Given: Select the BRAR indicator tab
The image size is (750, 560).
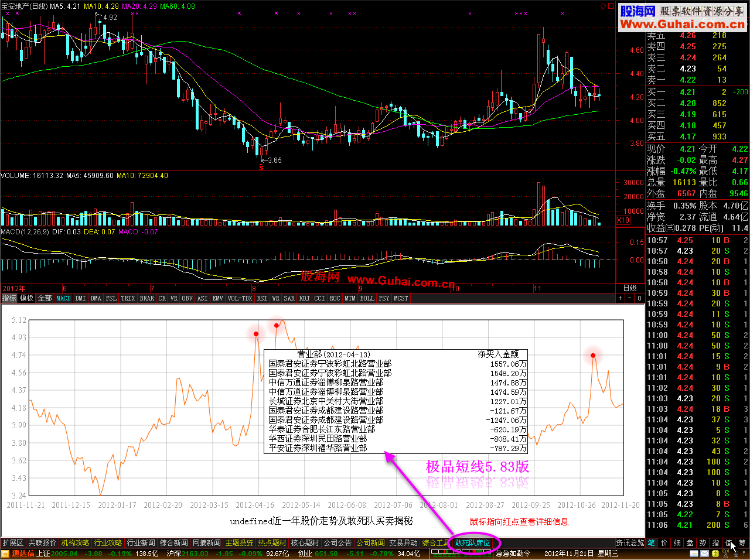Looking at the screenshot, I should tap(147, 298).
